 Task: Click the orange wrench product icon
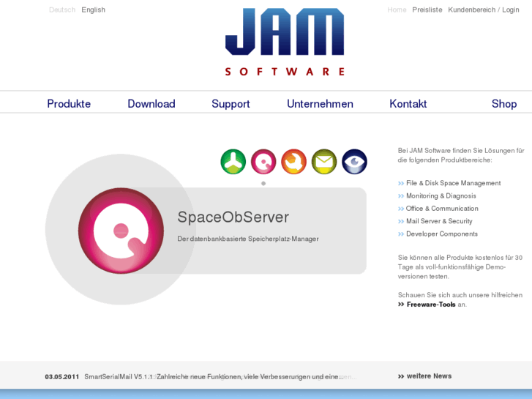(294, 162)
